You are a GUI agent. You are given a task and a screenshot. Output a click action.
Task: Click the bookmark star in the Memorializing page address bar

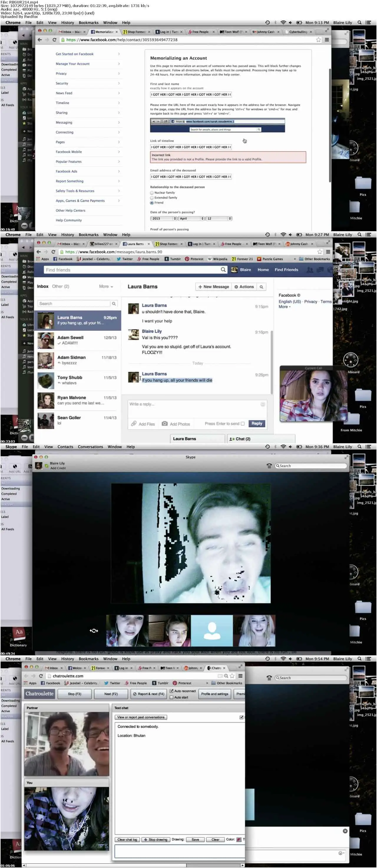318,40
